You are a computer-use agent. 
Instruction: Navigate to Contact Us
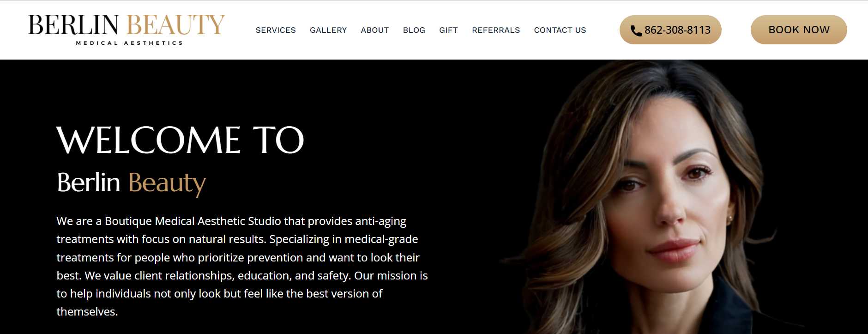(560, 30)
